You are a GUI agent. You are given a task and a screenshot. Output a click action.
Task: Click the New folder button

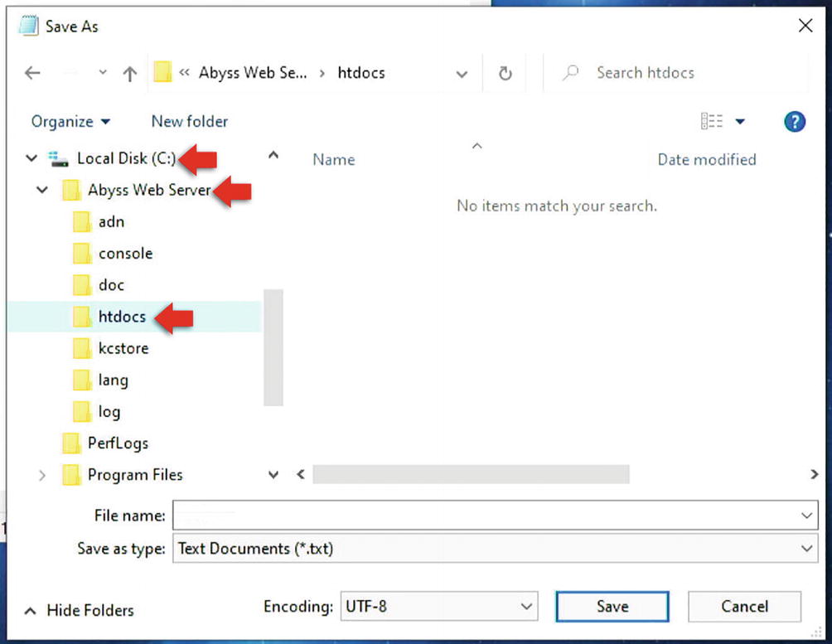pyautogui.click(x=189, y=122)
